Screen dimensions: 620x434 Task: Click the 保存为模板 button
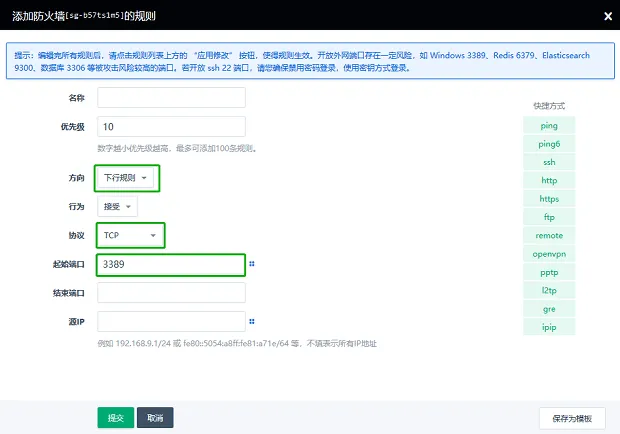click(x=572, y=417)
